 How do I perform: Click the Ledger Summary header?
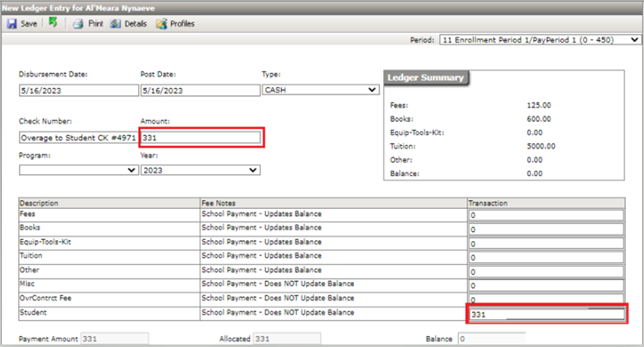pyautogui.click(x=426, y=78)
